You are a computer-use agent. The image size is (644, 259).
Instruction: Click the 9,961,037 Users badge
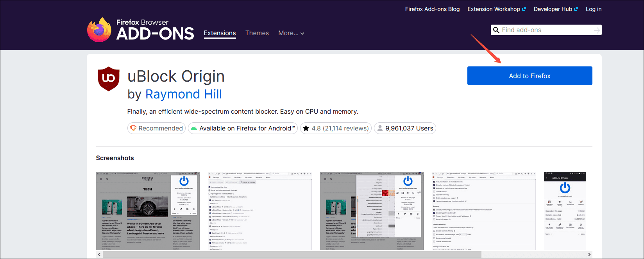pyautogui.click(x=405, y=128)
